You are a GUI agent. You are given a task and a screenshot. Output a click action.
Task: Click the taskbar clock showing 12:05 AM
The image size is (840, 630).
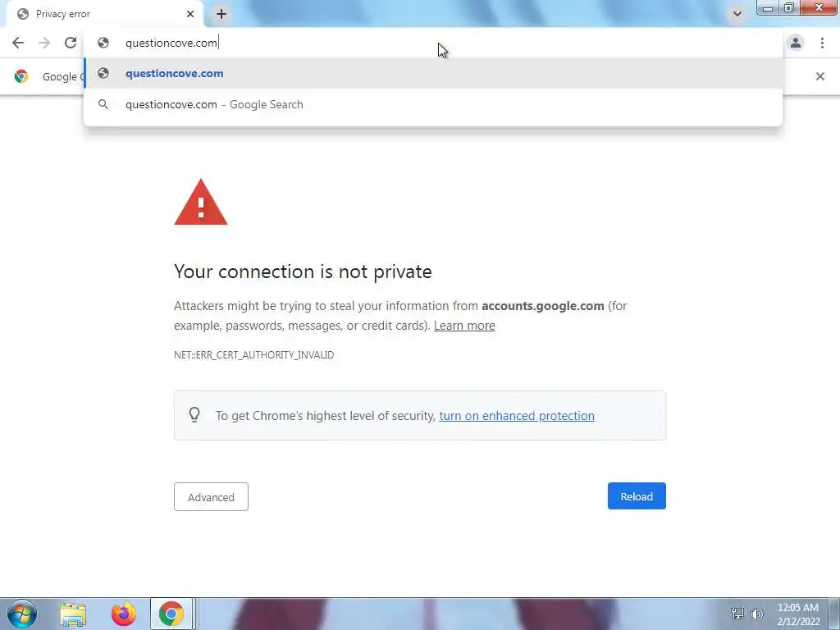pyautogui.click(x=798, y=614)
